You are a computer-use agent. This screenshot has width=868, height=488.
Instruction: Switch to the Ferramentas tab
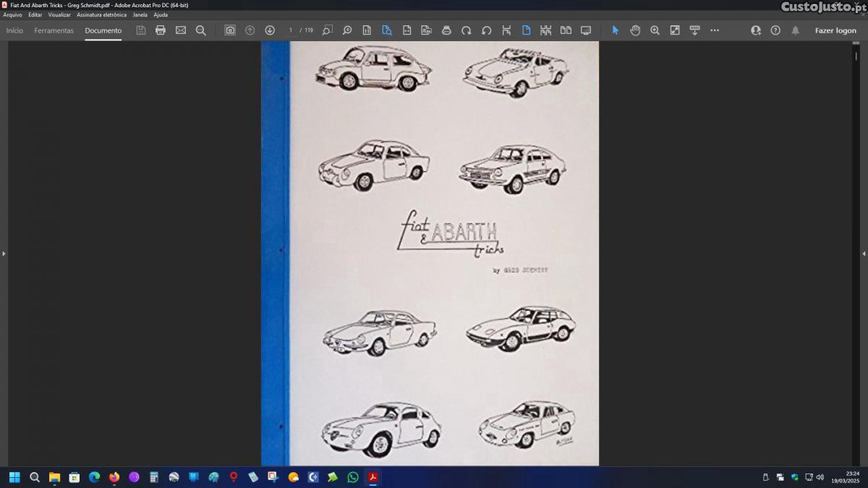coord(54,30)
